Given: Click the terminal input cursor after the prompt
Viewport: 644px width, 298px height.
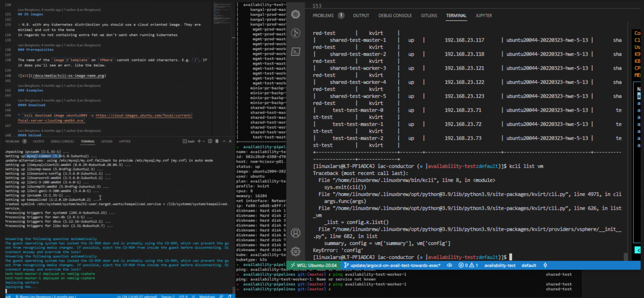Looking at the screenshot, I should 511,257.
